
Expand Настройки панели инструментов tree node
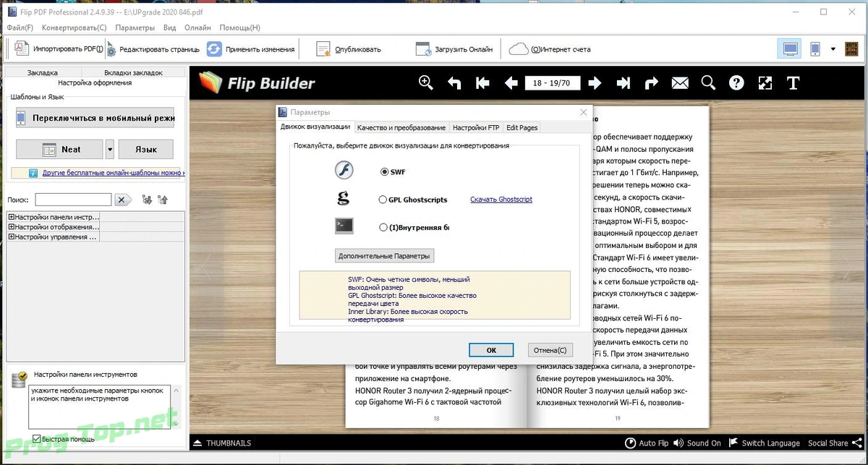(11, 217)
